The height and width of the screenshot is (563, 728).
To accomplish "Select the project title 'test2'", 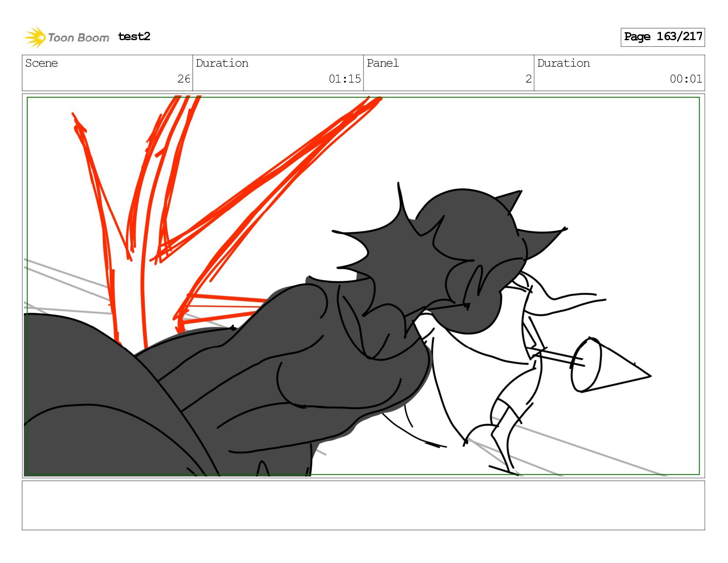I will (x=134, y=36).
